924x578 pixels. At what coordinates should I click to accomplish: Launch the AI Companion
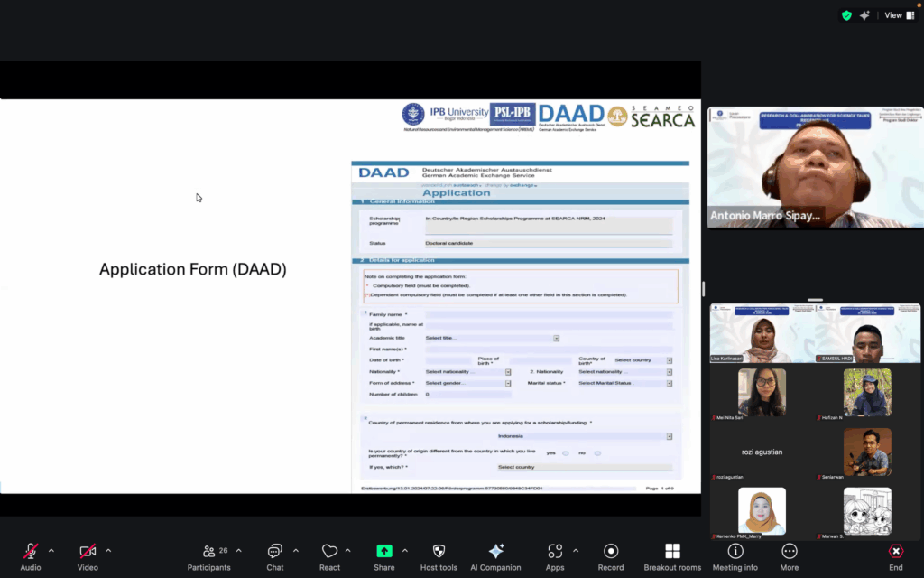495,552
